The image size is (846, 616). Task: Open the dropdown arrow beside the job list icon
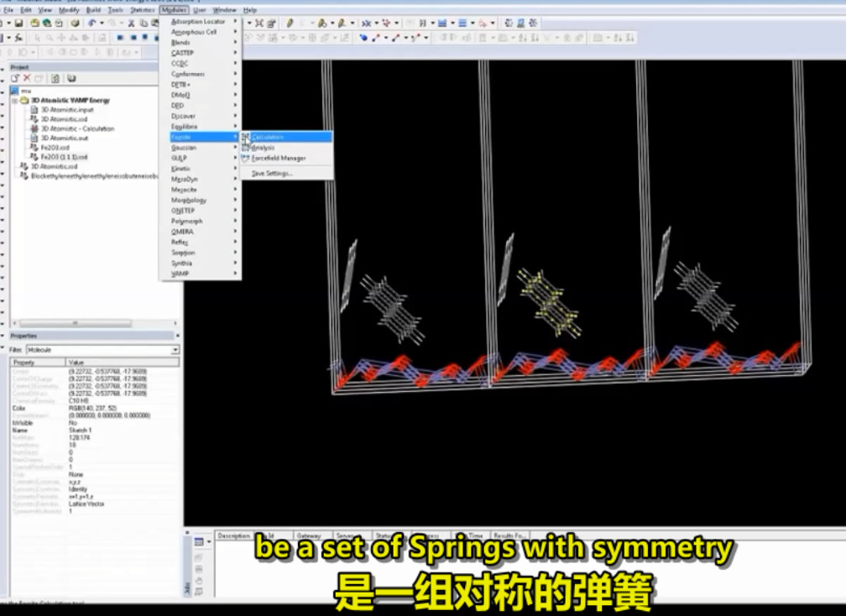[x=209, y=541]
